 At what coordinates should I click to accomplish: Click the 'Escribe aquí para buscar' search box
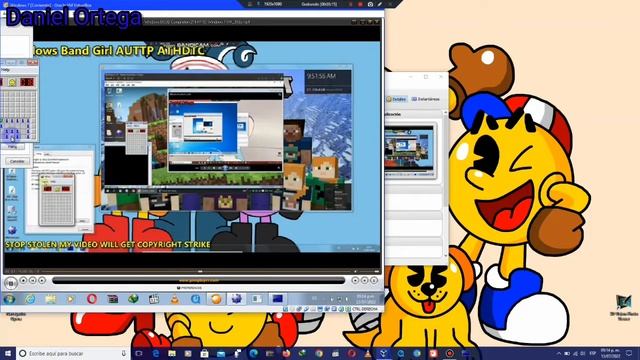pos(73,353)
